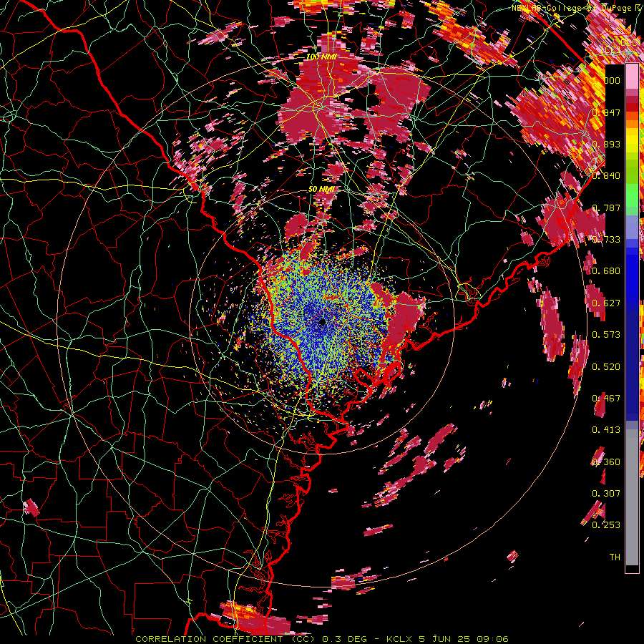
Task: Select the 0.893 color scale label
Action: point(606,144)
